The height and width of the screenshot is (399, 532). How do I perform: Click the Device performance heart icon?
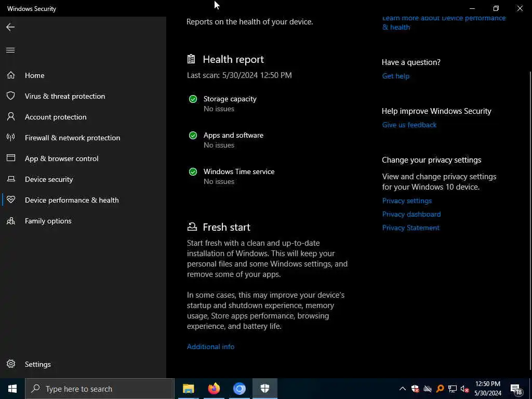[11, 200]
